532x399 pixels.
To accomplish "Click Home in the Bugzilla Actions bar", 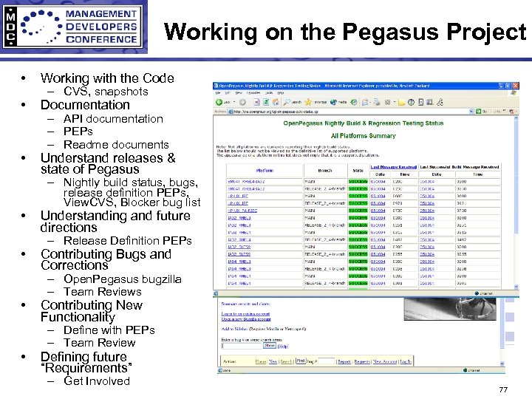I will pos(261,361).
